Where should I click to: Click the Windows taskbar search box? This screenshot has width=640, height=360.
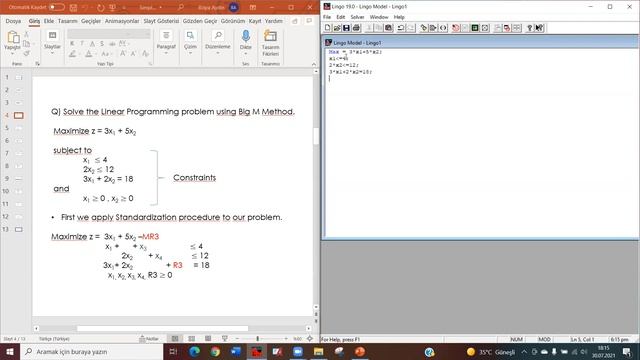coord(91,351)
